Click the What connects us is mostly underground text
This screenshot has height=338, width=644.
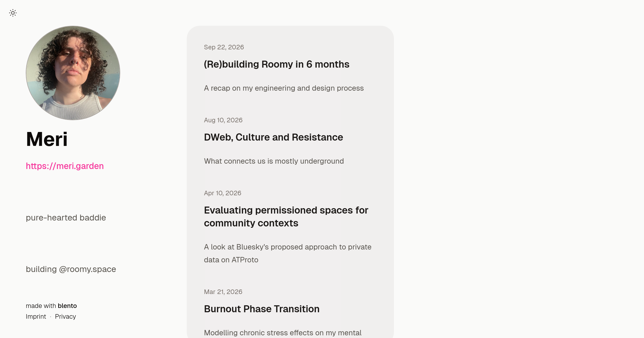[274, 161]
